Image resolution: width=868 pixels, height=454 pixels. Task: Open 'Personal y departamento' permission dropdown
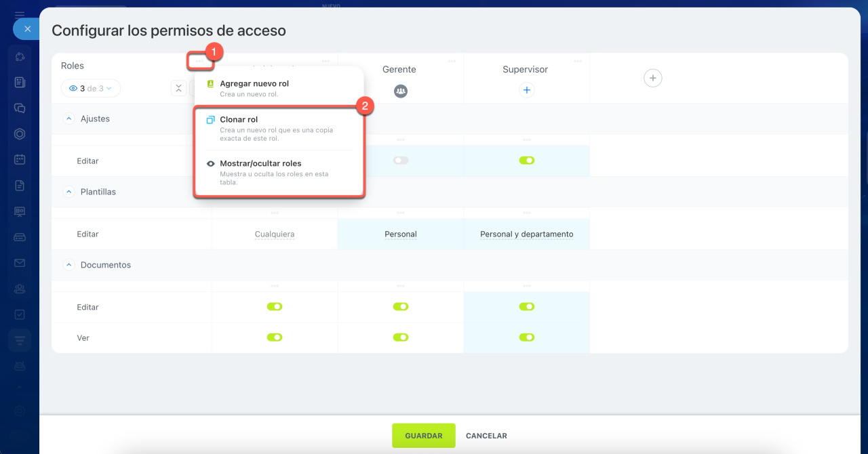(527, 234)
